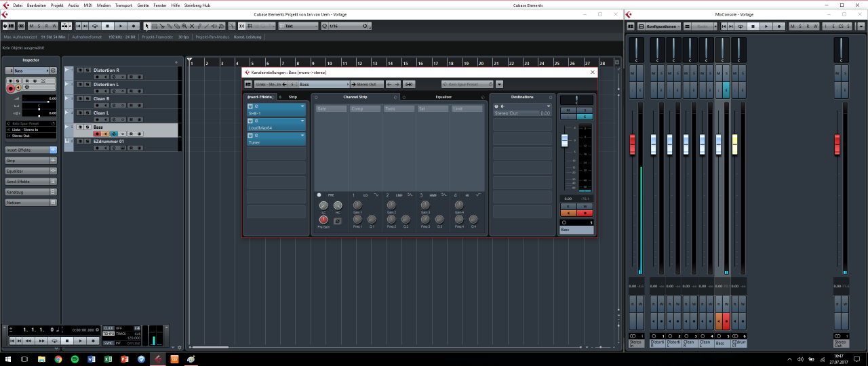Image resolution: width=868 pixels, height=366 pixels.
Task: Open the Audio menu
Action: click(x=73, y=5)
